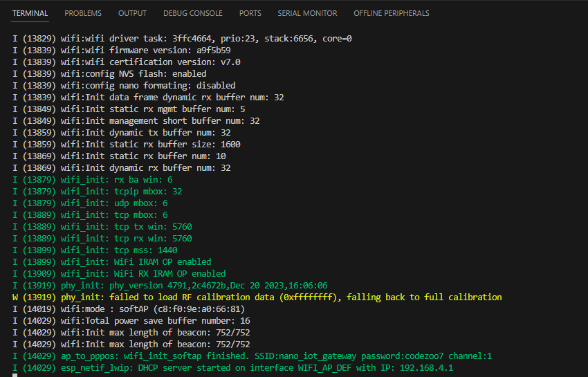588x377 pixels.
Task: Click the 'Init static rx buffer size: 1600' line
Action: (127, 144)
